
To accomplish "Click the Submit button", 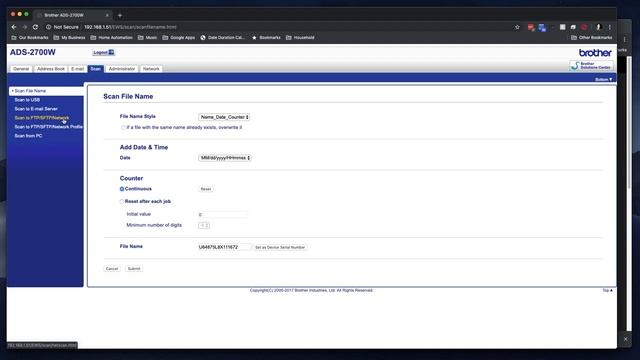I will tap(134, 269).
